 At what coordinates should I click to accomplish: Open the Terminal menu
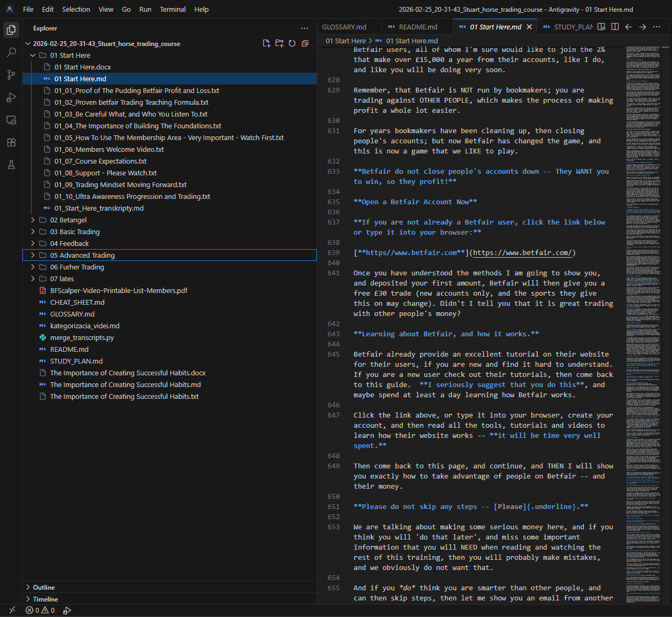tap(173, 9)
